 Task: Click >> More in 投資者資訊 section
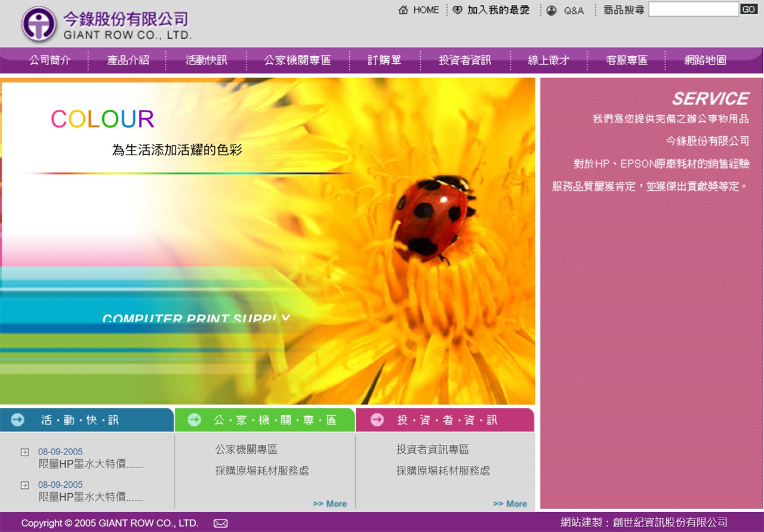coord(510,504)
